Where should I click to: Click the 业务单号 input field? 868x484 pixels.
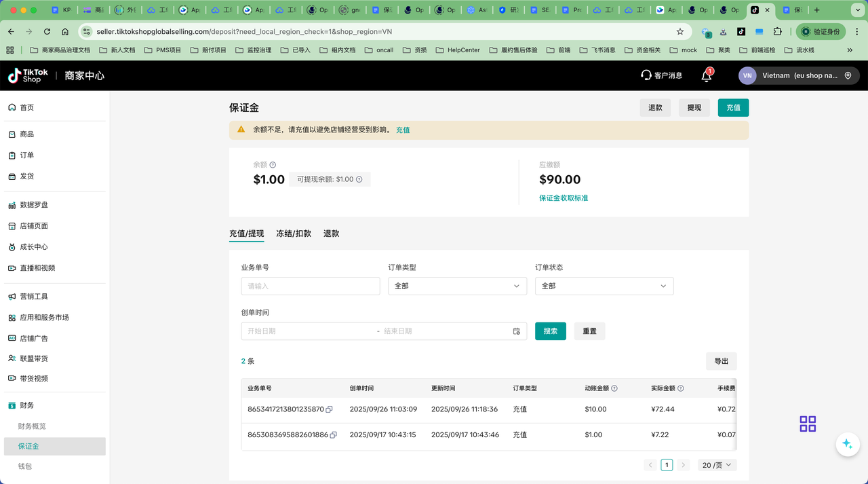tap(311, 286)
